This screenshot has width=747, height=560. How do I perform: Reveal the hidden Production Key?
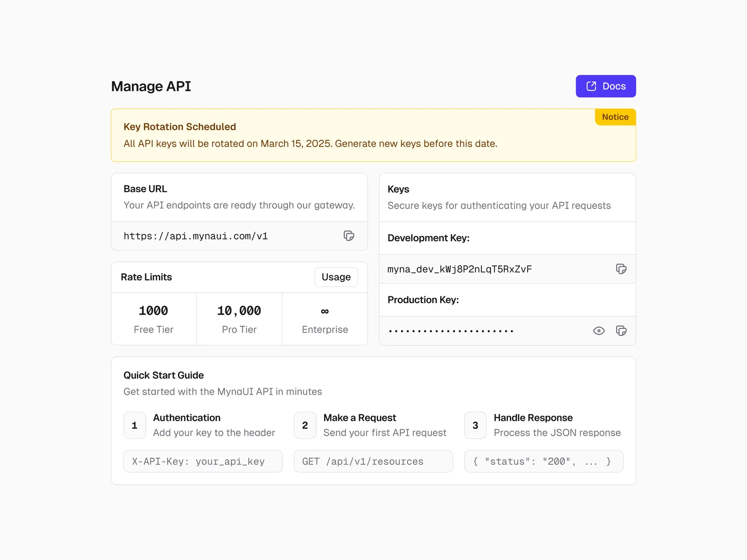coord(599,331)
